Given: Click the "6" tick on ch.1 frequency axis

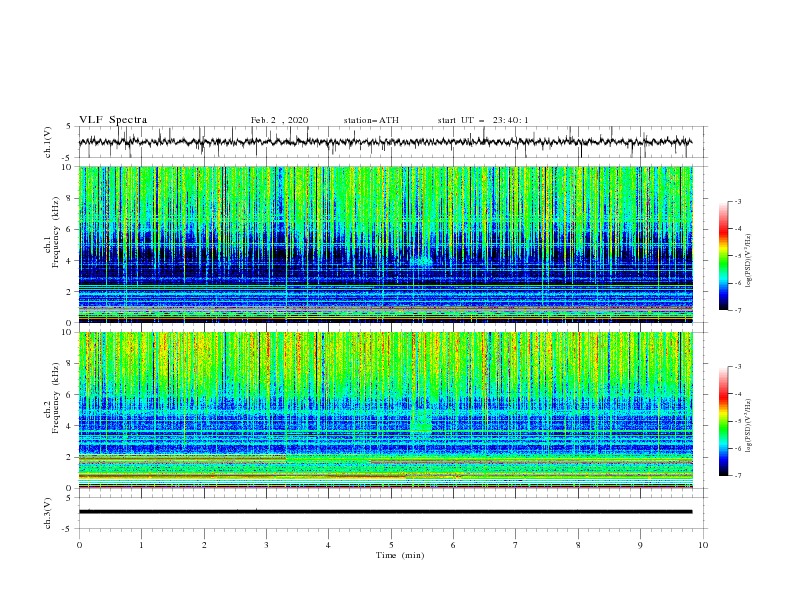Looking at the screenshot, I should coord(70,229).
